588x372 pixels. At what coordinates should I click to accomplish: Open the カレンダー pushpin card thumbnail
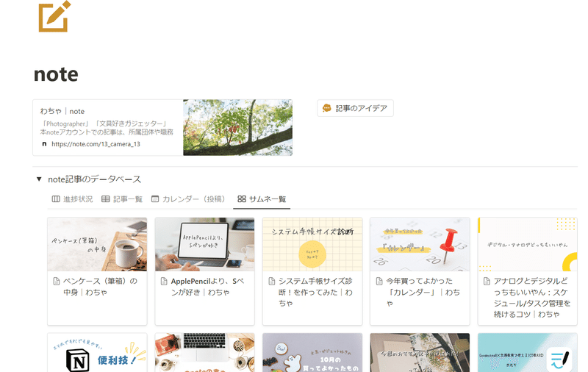click(420, 244)
